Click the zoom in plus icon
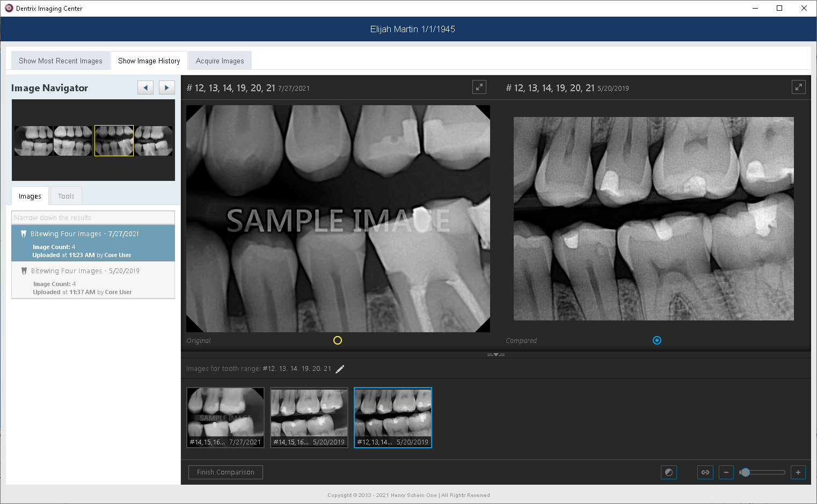Viewport: 817px width, 504px height. pos(798,472)
